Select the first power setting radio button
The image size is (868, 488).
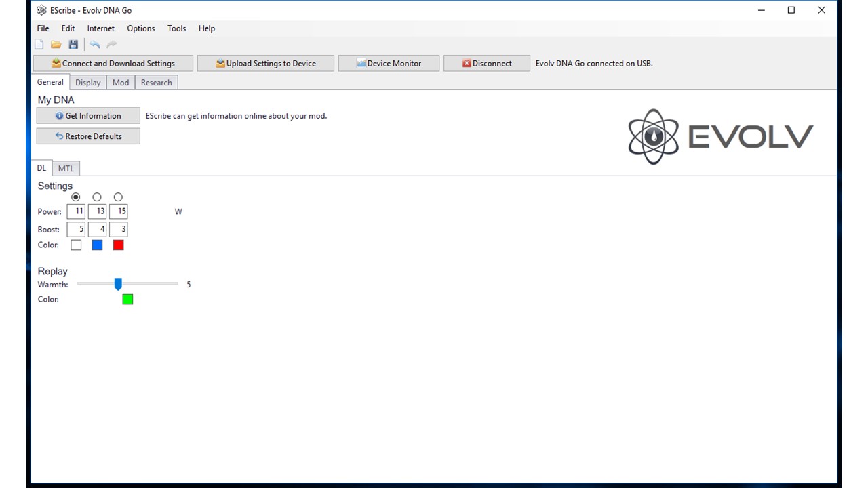76,197
